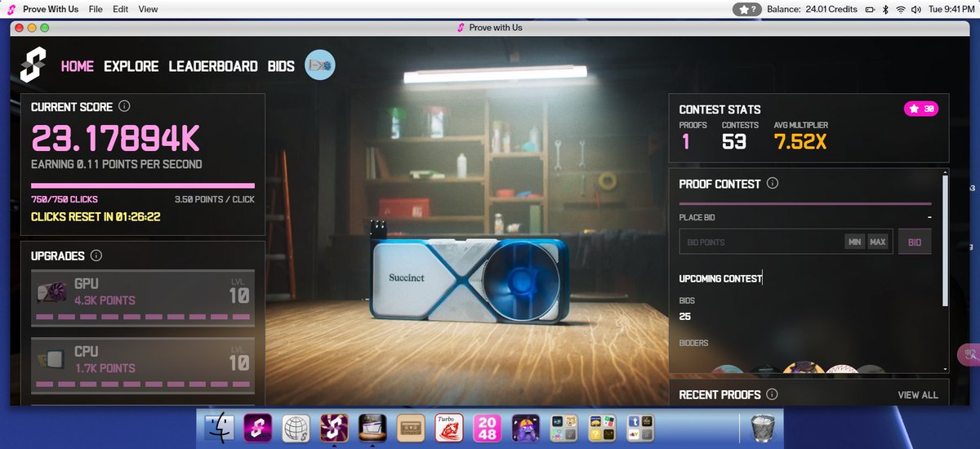Screen dimensions: 980x449
Task: Open the purple character game in dock
Action: tap(525, 428)
